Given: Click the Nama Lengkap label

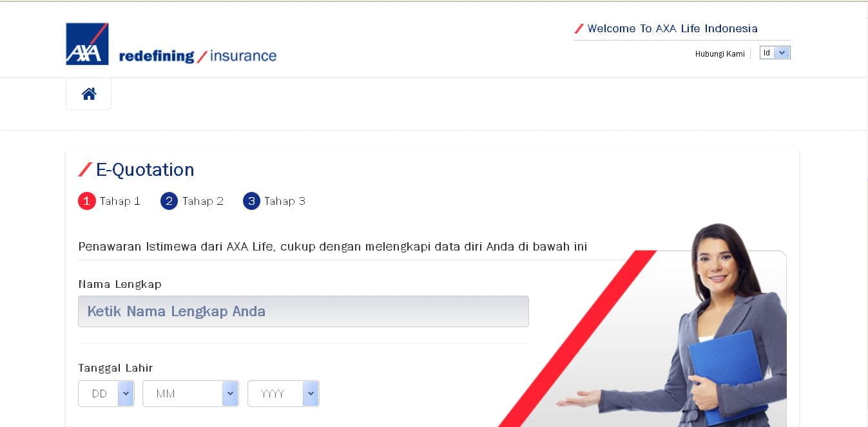Looking at the screenshot, I should [x=120, y=284].
